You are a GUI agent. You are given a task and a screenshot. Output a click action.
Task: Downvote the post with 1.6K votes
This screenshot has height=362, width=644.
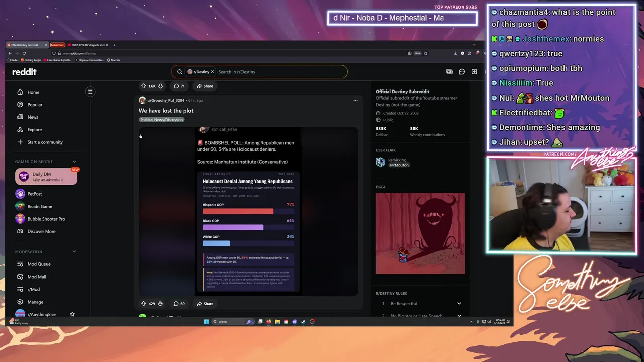tap(160, 86)
